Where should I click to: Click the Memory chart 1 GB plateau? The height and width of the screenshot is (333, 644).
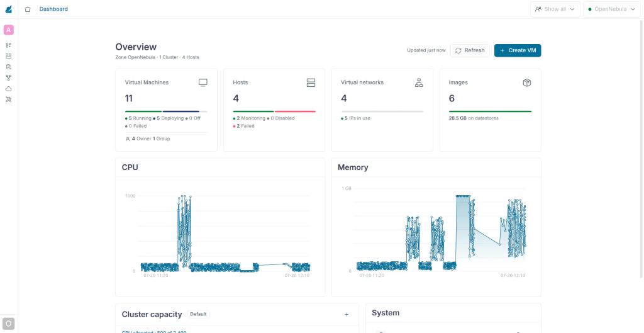pos(463,196)
